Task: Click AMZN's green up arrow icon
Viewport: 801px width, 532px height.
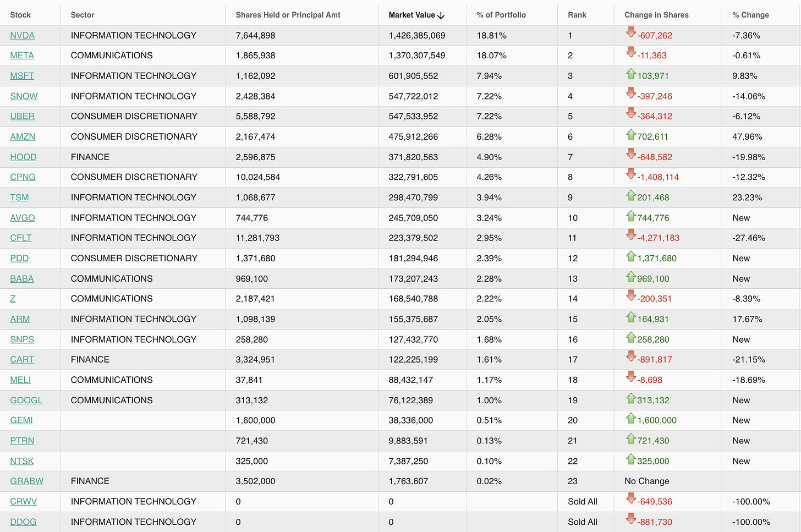Action: click(630, 134)
